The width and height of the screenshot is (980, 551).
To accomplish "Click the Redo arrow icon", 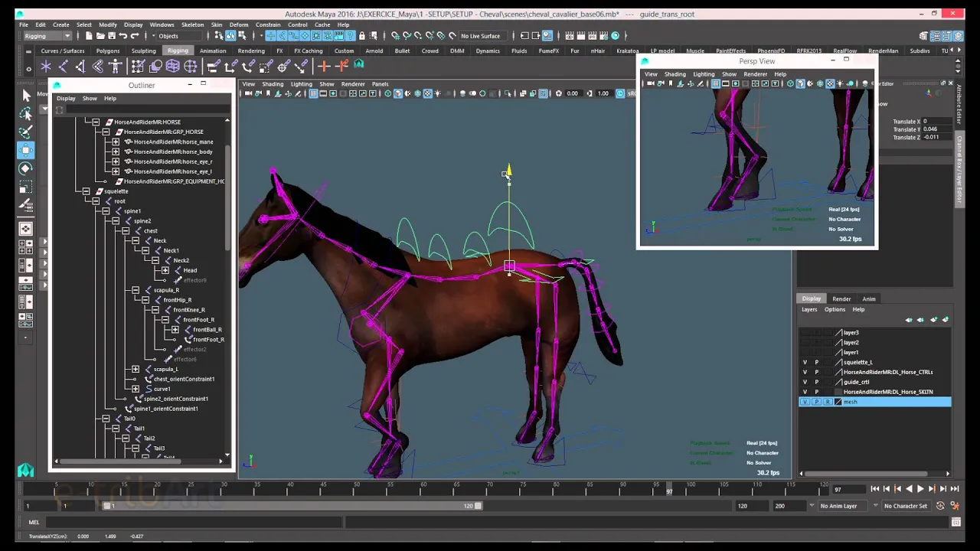I will coord(135,36).
